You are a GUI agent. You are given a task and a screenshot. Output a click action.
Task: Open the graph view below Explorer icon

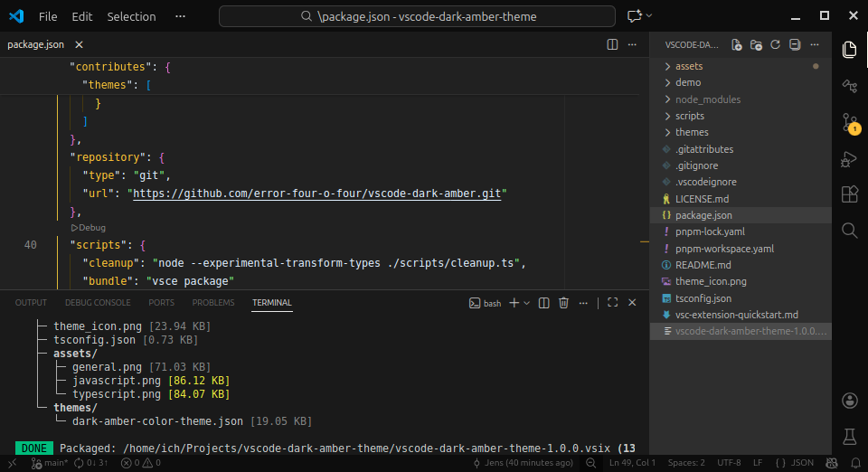(x=850, y=86)
